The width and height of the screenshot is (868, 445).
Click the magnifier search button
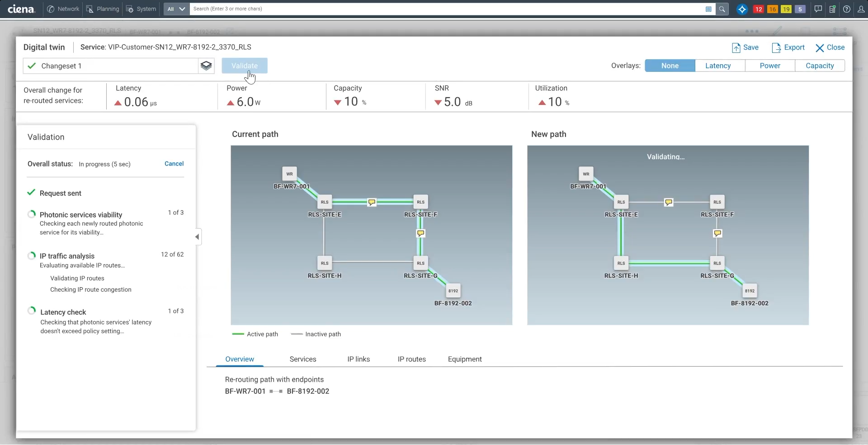point(722,9)
